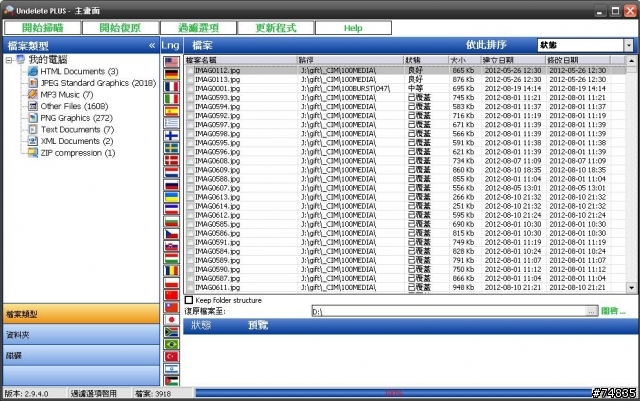This screenshot has width=640, height=401.
Task: Sort by the 修改日期 column header
Action: click(578, 60)
